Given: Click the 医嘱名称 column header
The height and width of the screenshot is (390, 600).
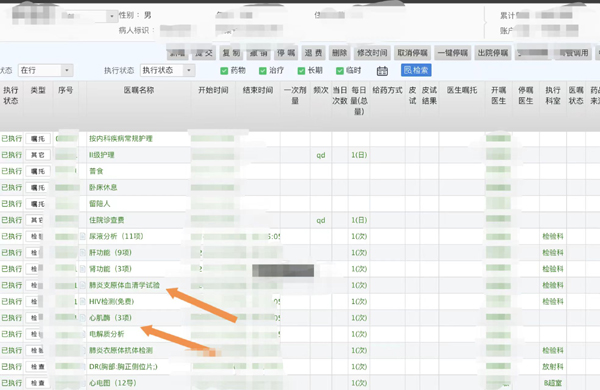Looking at the screenshot, I should (x=139, y=90).
